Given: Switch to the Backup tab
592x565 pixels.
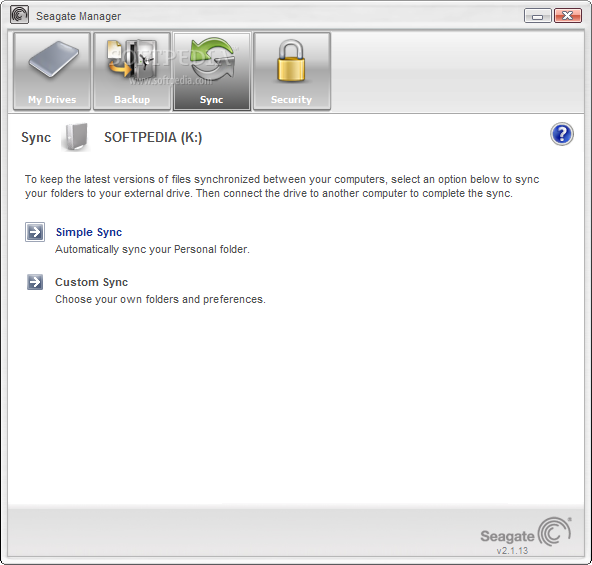Looking at the screenshot, I should (x=132, y=71).
